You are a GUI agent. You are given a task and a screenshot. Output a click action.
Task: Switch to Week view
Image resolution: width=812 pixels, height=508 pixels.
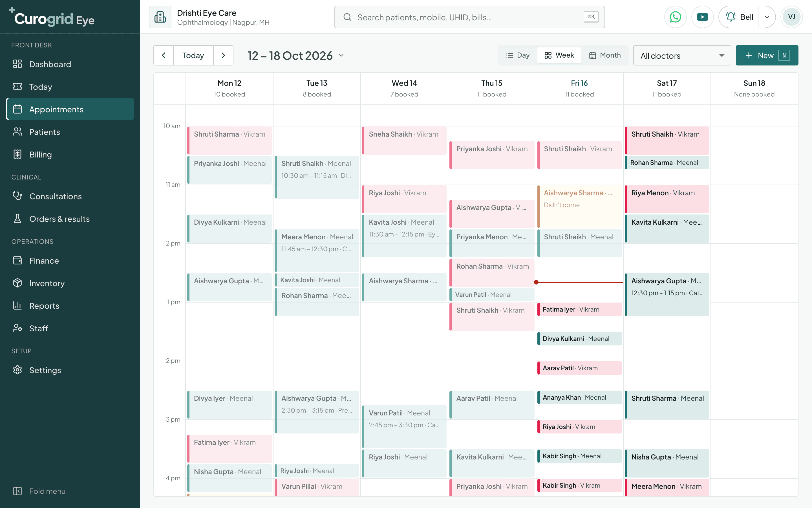(x=559, y=55)
